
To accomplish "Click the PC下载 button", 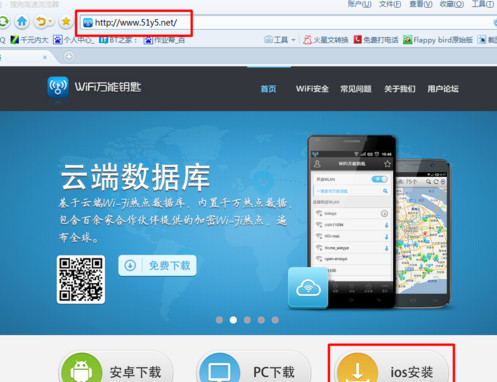I will click(x=254, y=367).
